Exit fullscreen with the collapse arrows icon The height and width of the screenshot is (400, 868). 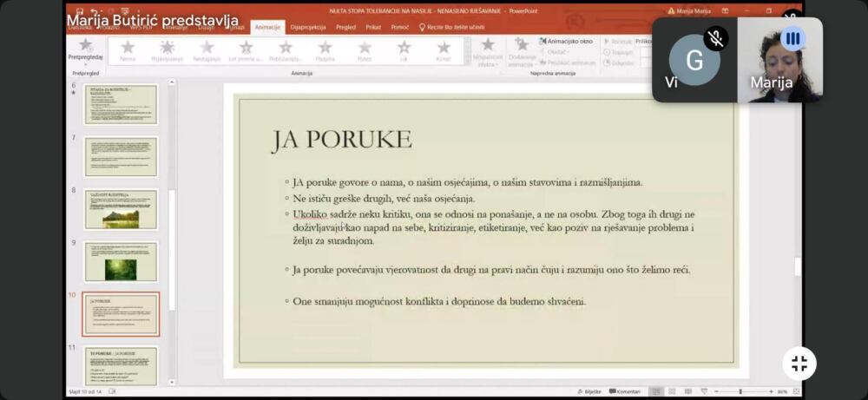(x=799, y=364)
